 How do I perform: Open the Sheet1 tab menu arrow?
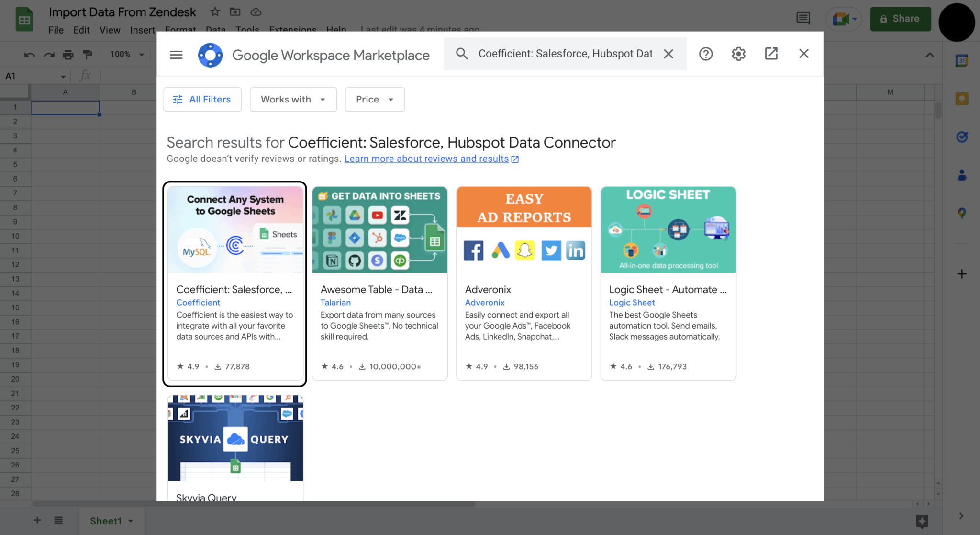point(130,521)
